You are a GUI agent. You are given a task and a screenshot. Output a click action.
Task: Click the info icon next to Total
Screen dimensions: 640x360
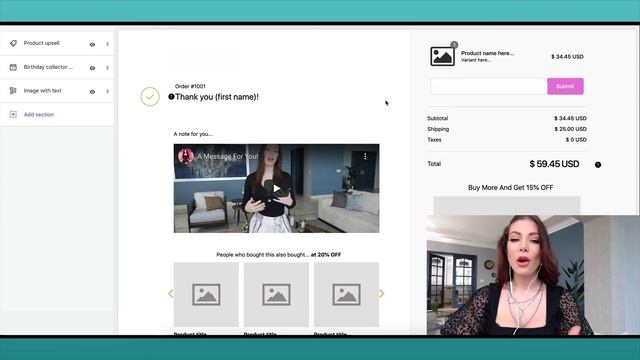(x=598, y=165)
